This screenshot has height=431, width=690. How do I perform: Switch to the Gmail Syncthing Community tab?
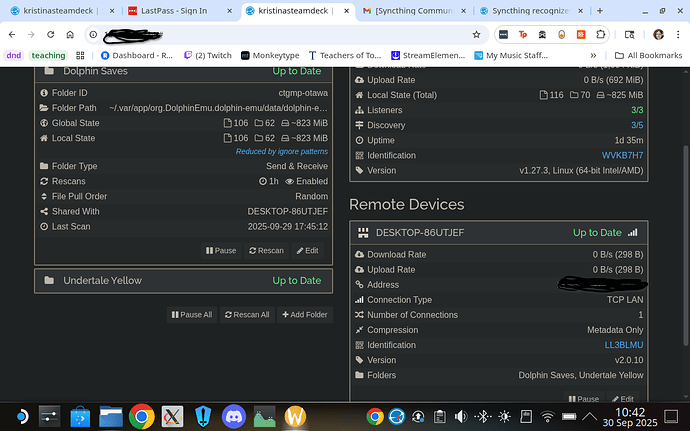point(415,11)
